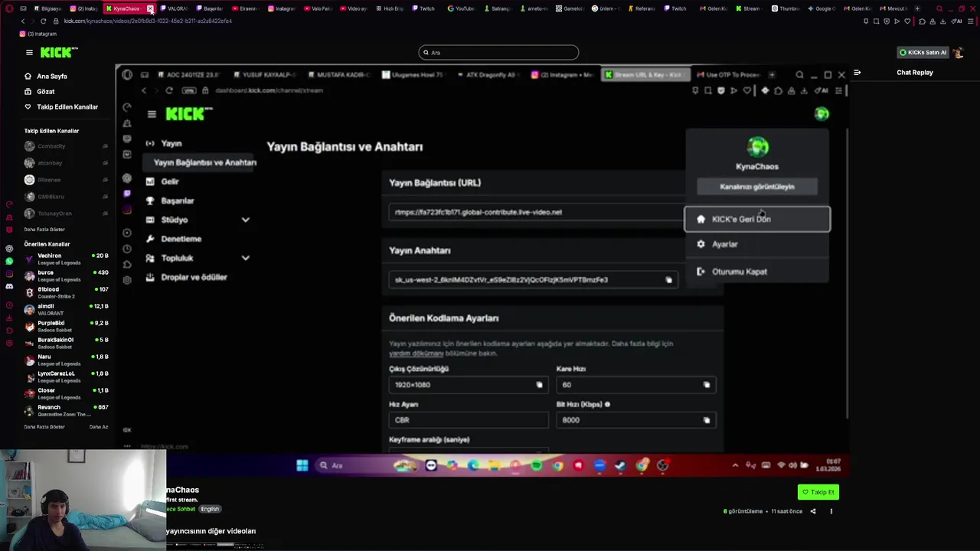Close the KynaChaos browser tab
980x551 pixels.
(x=150, y=8)
